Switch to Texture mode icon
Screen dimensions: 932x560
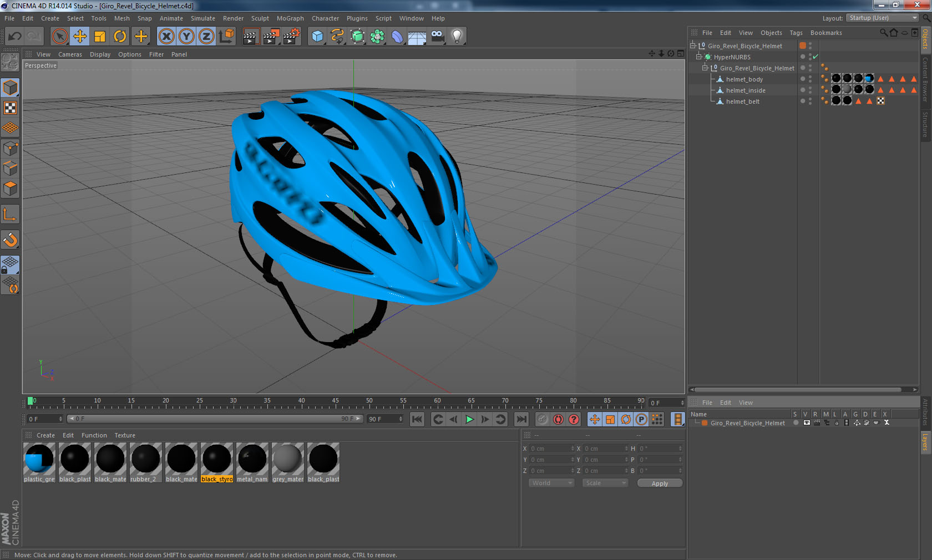coord(11,108)
